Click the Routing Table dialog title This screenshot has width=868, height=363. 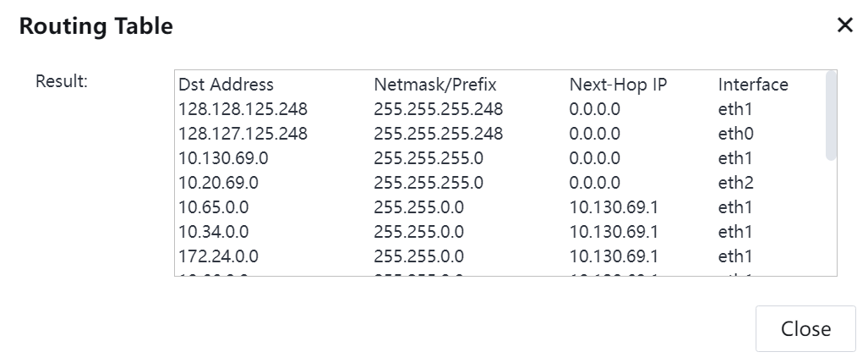(96, 26)
